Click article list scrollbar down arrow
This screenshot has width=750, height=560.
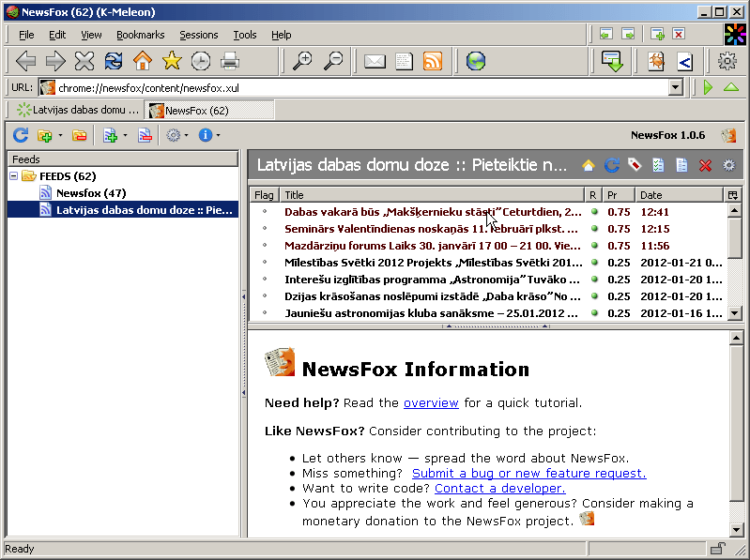pos(735,313)
